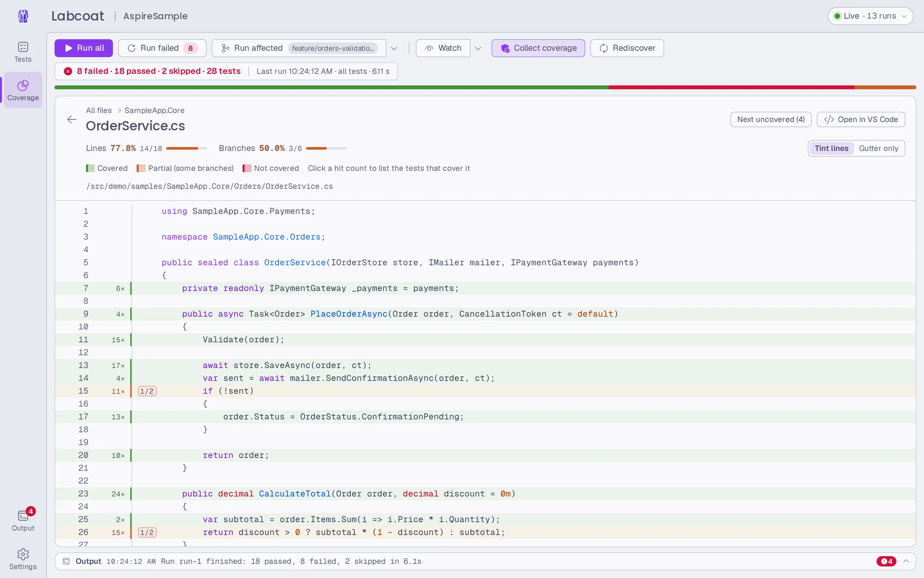
Task: Switch to Gutter only view
Action: pyautogui.click(x=879, y=148)
